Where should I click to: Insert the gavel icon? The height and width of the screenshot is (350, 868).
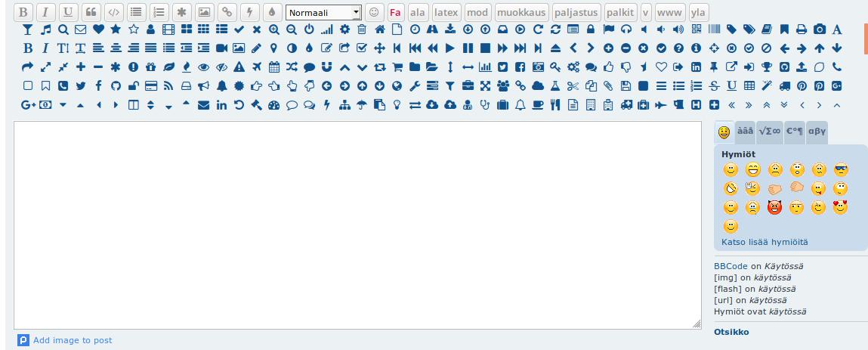[256, 104]
